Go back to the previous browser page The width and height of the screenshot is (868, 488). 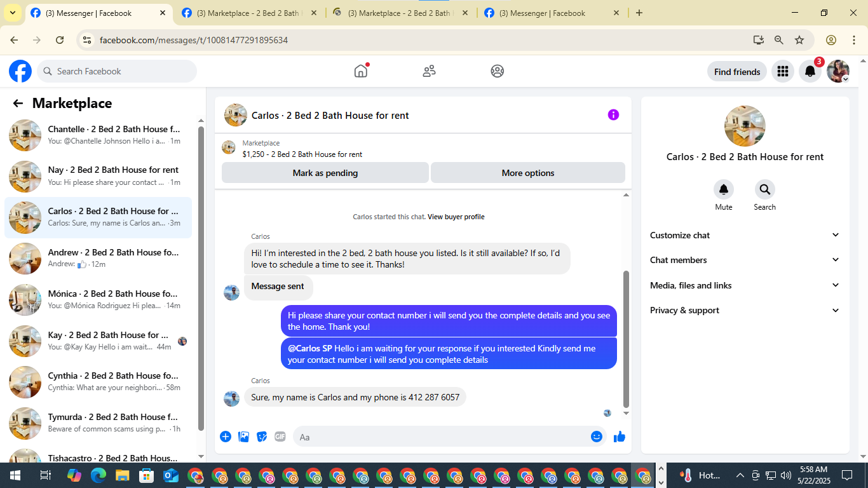pos(14,40)
